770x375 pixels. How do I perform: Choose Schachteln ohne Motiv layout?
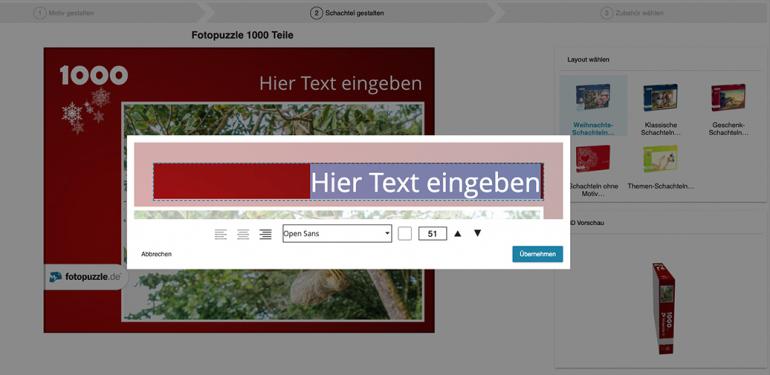click(593, 170)
